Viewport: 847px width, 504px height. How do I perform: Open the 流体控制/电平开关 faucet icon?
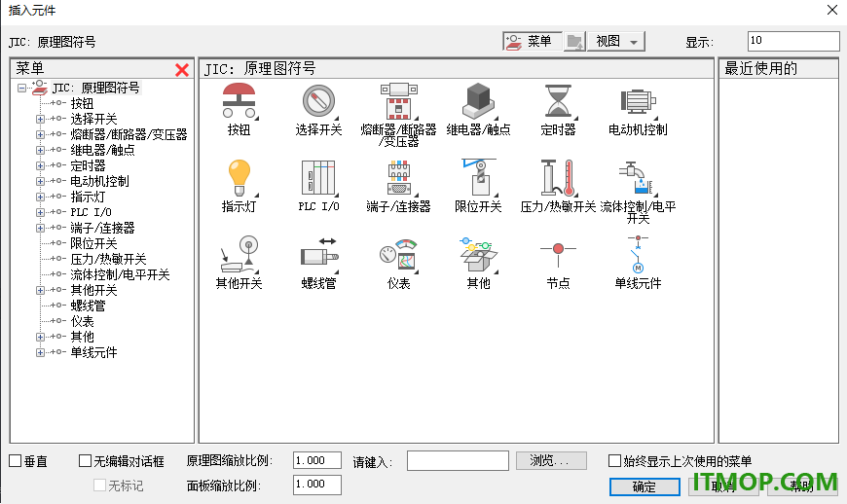coord(638,178)
